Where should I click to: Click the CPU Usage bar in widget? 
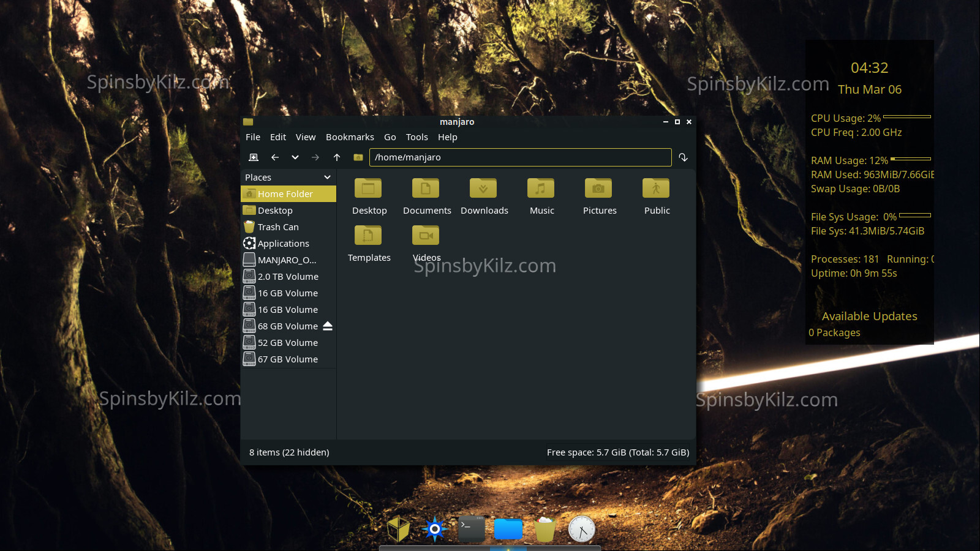907,116
